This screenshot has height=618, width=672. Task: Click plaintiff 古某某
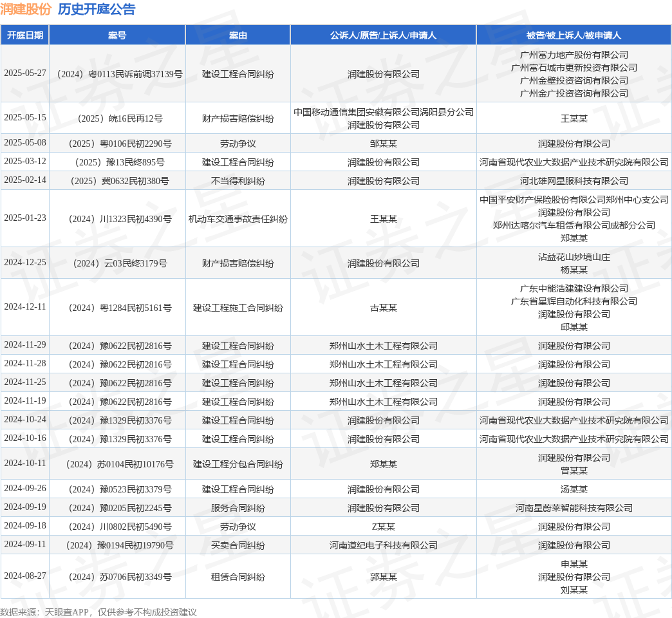pos(384,308)
